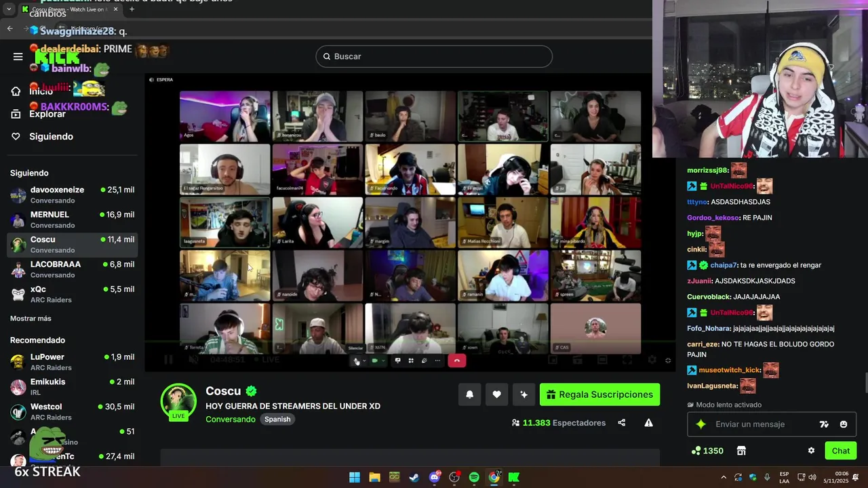Open the Windows Start menu
868x488 pixels.
[x=355, y=477]
